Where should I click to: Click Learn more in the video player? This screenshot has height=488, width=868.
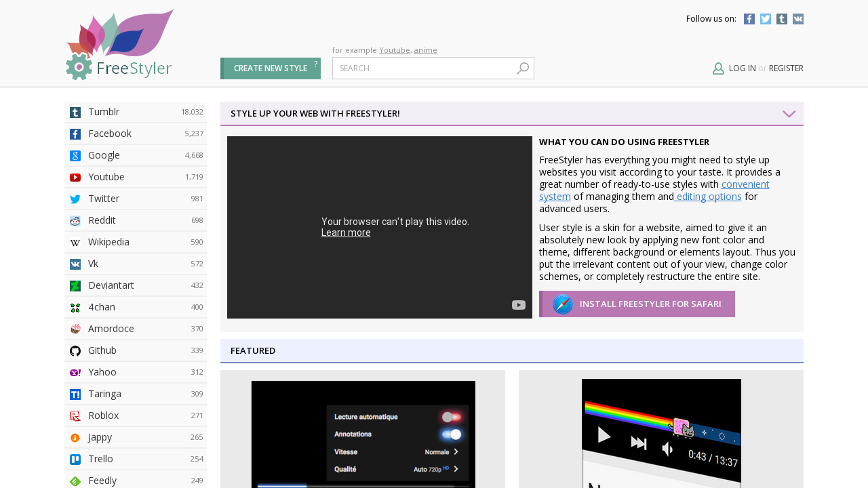[x=346, y=232]
